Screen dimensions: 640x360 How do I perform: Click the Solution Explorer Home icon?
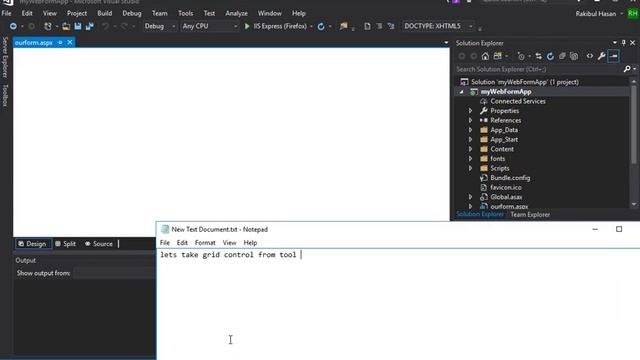tap(485, 56)
